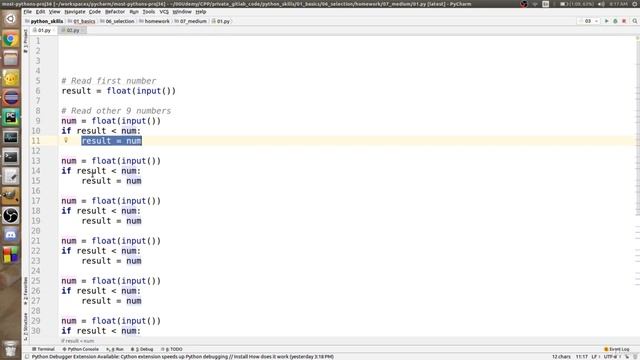This screenshot has height=360, width=640.
Task: Click the lightbulb intention icon on line 11
Action: pyautogui.click(x=66, y=140)
